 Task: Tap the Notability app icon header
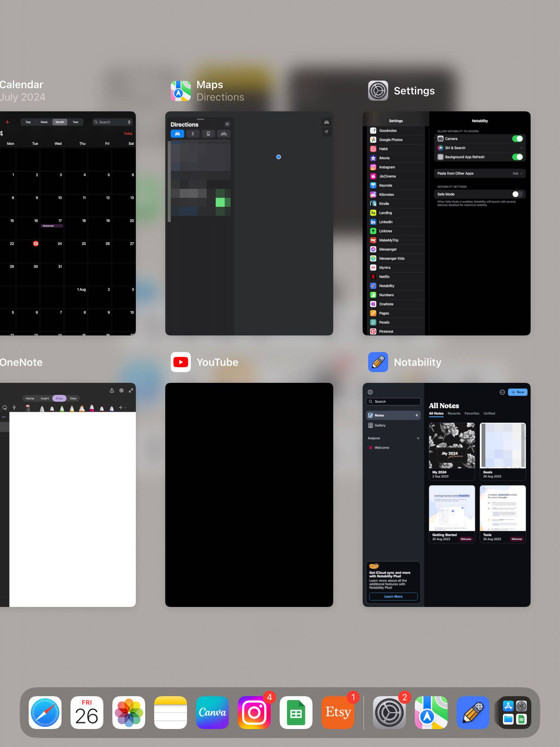(x=378, y=362)
